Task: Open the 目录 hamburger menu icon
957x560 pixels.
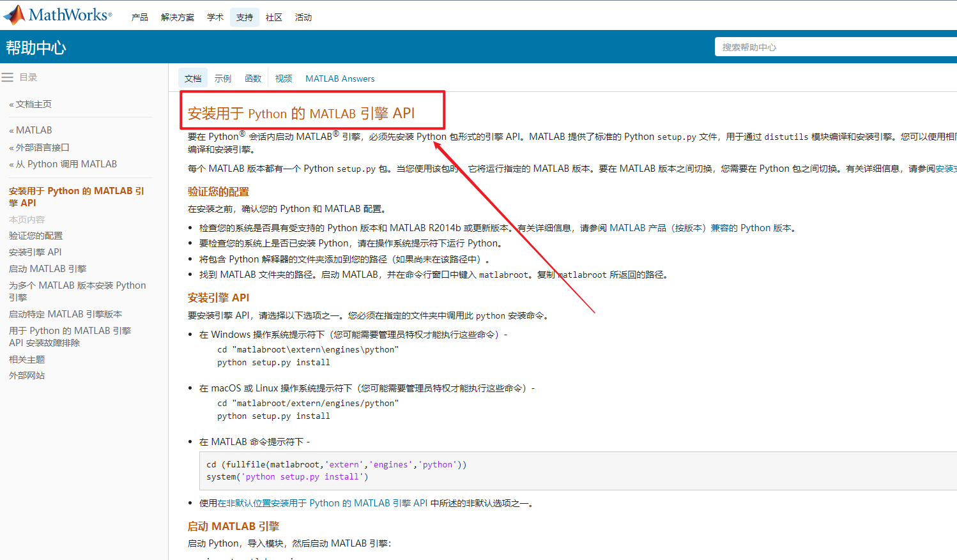Action: (x=8, y=77)
